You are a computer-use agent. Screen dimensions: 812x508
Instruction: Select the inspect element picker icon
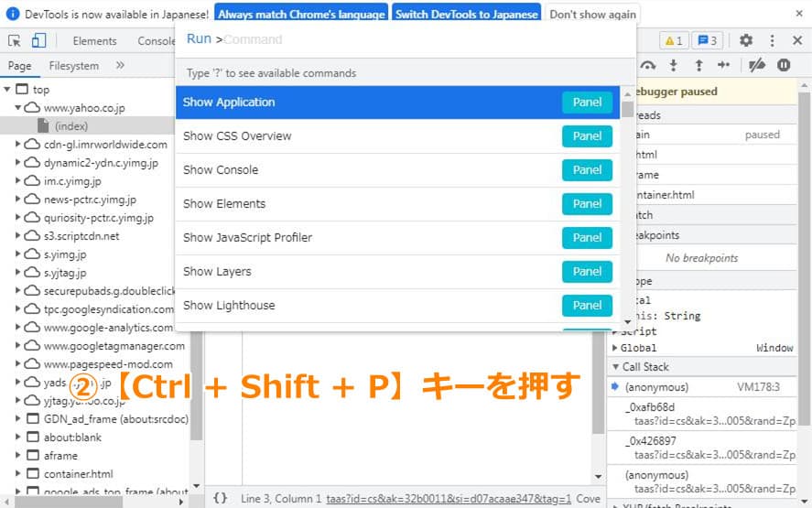tap(15, 40)
